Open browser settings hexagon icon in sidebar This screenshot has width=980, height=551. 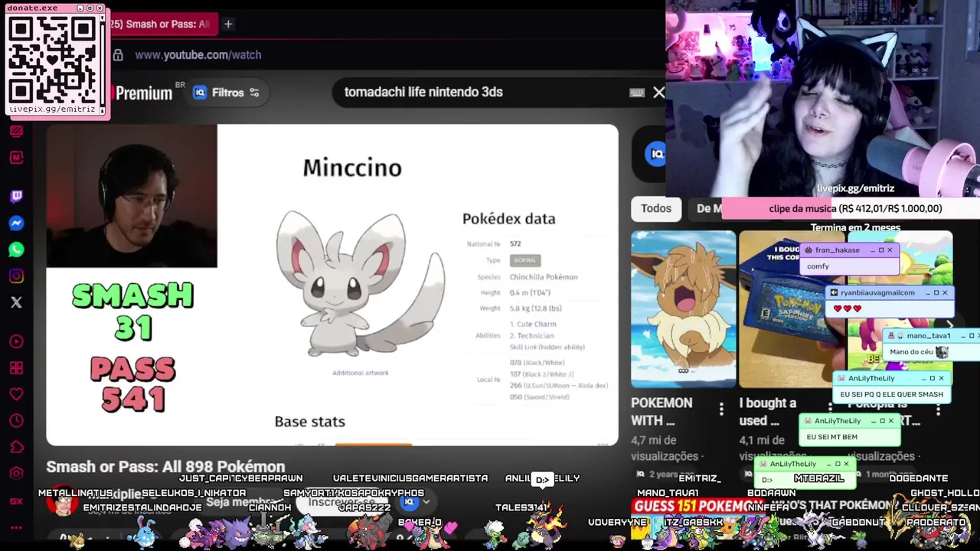[16, 474]
